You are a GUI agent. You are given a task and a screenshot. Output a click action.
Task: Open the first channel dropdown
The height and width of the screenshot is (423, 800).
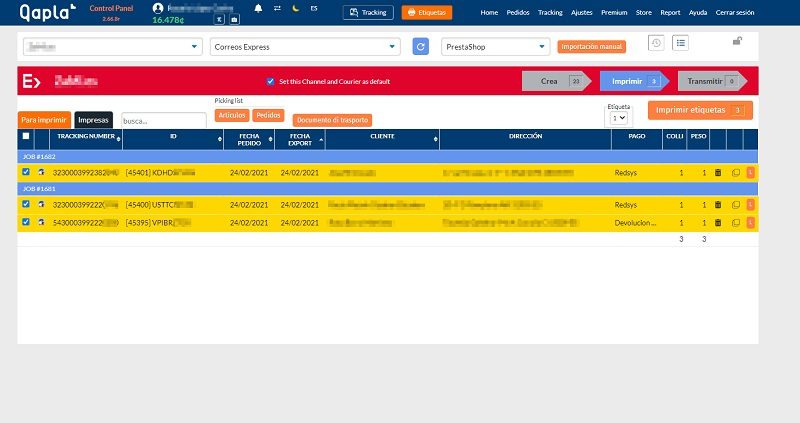click(x=112, y=46)
